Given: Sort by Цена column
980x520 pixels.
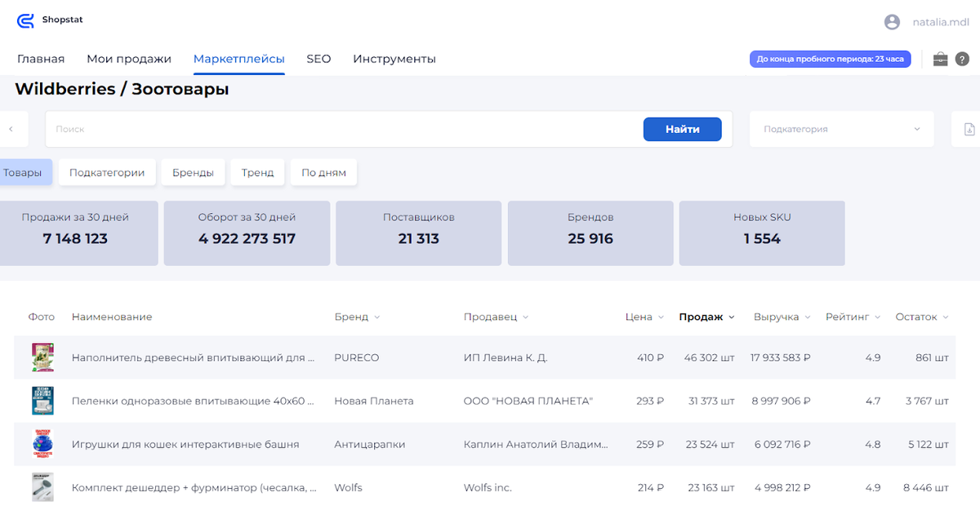Looking at the screenshot, I should 644,317.
